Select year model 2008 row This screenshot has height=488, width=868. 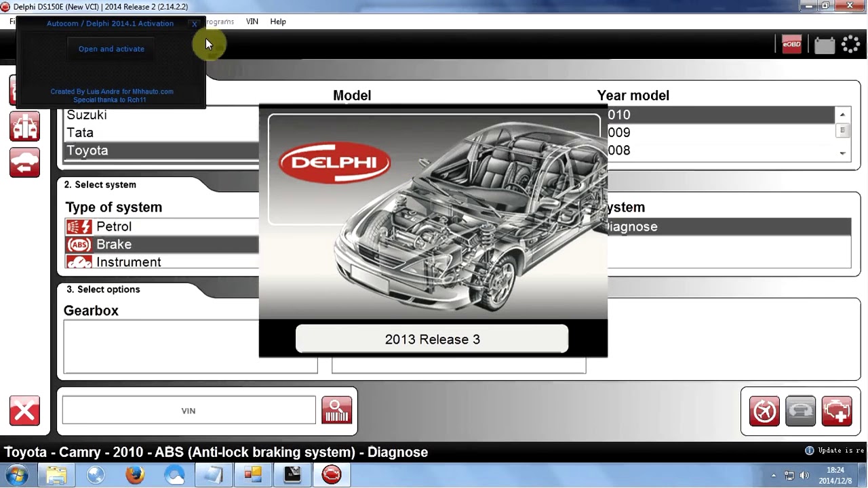tap(721, 150)
